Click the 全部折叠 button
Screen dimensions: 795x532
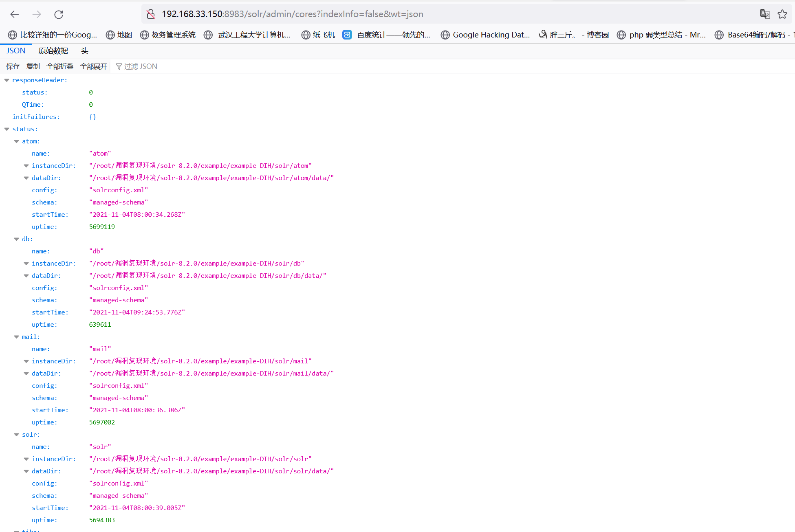click(x=60, y=66)
